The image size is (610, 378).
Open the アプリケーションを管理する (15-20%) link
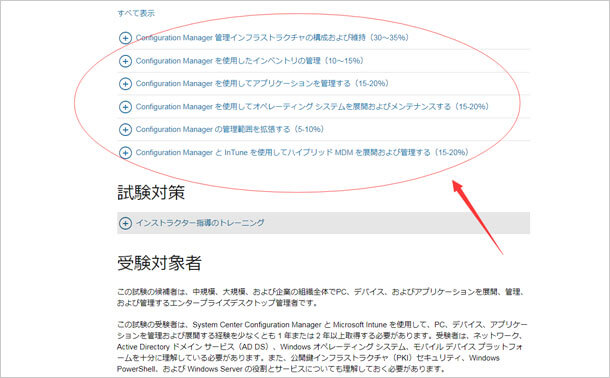tap(262, 83)
